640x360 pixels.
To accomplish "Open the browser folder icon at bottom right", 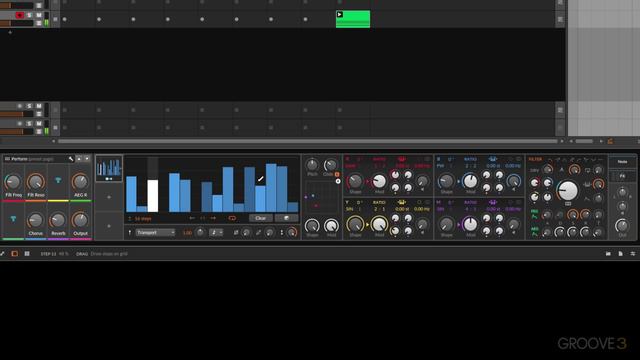I will (608, 254).
